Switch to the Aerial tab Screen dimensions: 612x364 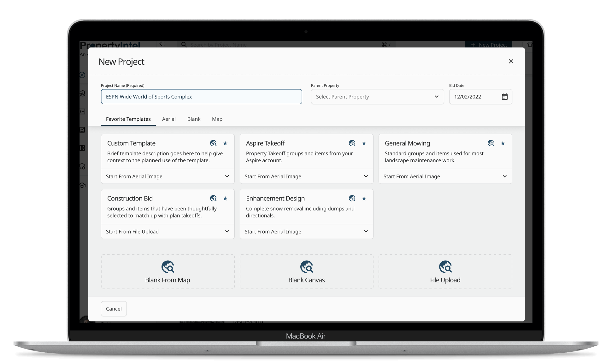(169, 119)
